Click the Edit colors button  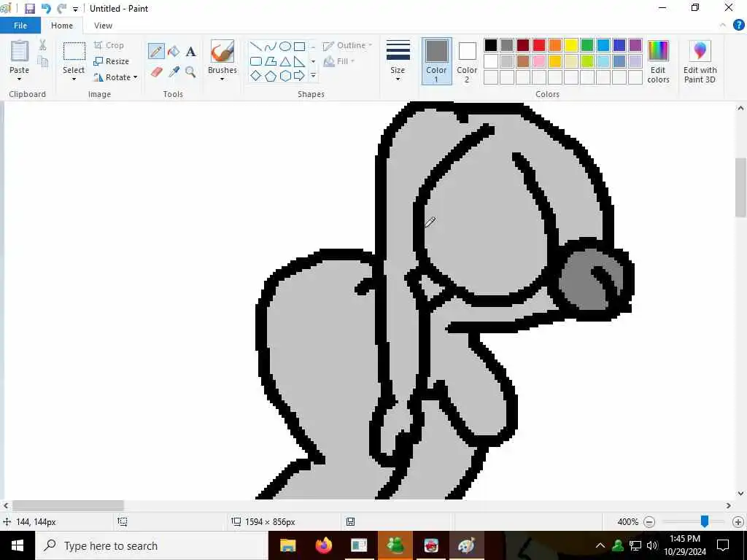pyautogui.click(x=659, y=62)
